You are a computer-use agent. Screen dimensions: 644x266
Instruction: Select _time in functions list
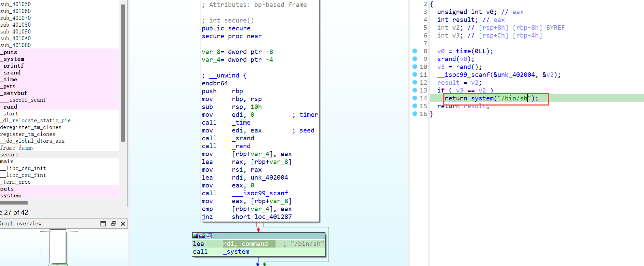tap(59, 79)
